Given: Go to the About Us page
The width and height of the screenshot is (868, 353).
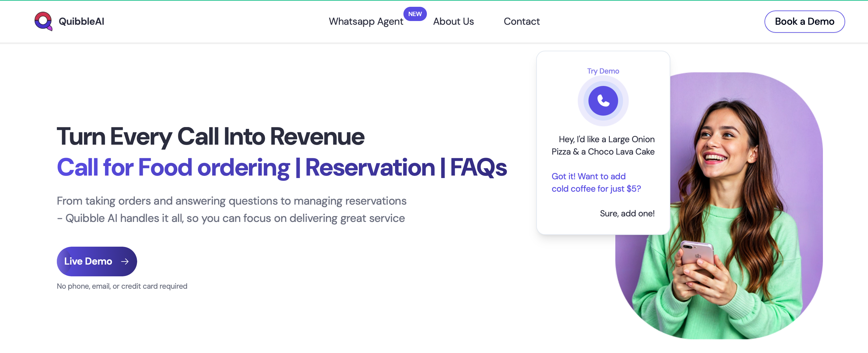Looking at the screenshot, I should coord(453,22).
